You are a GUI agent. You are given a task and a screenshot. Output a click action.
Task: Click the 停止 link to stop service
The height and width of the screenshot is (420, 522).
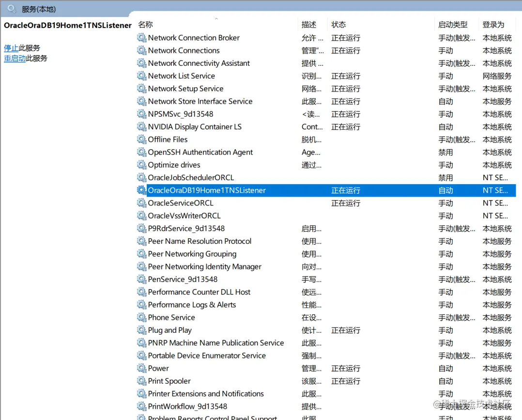pos(11,48)
